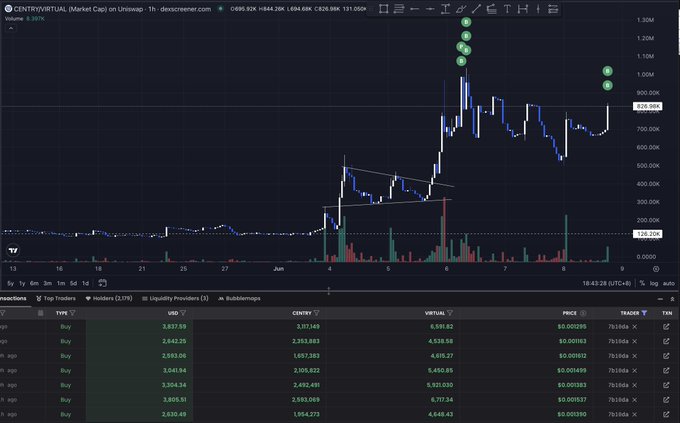The image size is (680, 423).
Task: Click price cell $0.001295
Action: tap(572, 327)
